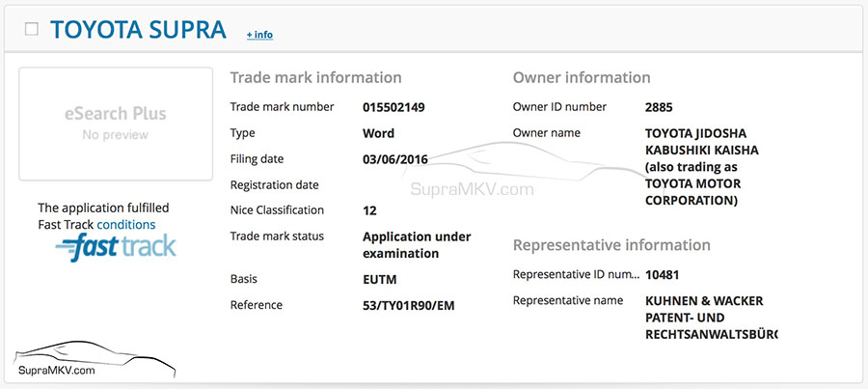
Task: Select representative name KUHNEN & WACKER
Action: [x=704, y=301]
